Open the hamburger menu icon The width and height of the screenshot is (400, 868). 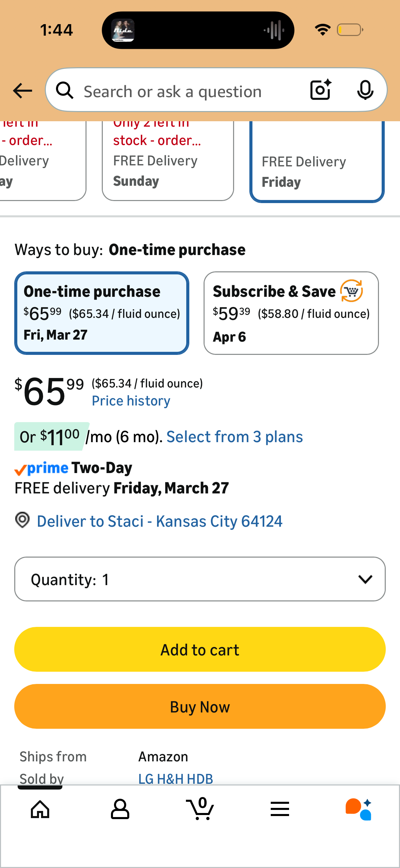(x=280, y=809)
